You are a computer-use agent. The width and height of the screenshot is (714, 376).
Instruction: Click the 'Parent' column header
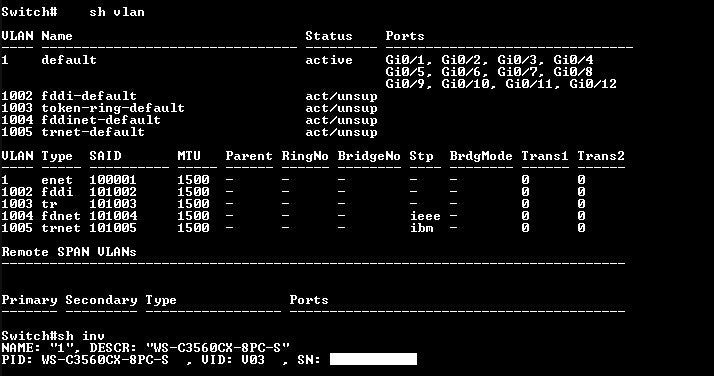point(249,156)
